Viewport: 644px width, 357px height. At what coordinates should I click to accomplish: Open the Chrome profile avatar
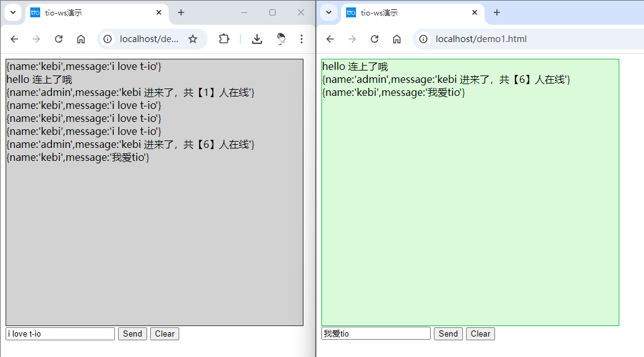[x=281, y=38]
